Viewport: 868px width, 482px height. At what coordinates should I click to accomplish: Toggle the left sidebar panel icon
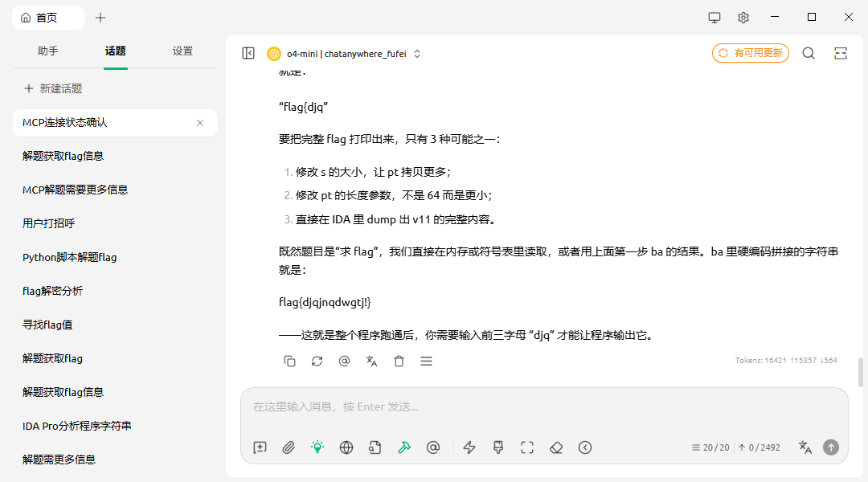248,53
